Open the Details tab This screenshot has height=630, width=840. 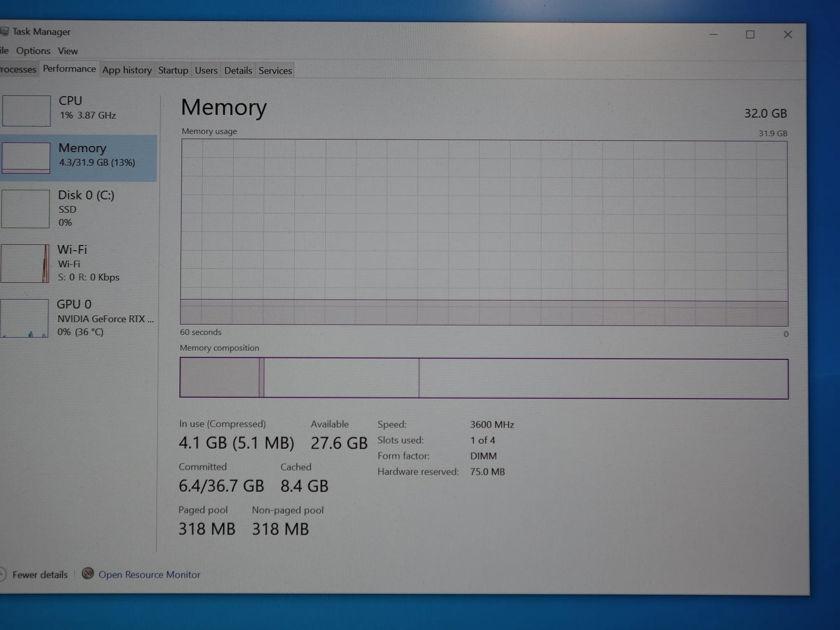point(238,71)
